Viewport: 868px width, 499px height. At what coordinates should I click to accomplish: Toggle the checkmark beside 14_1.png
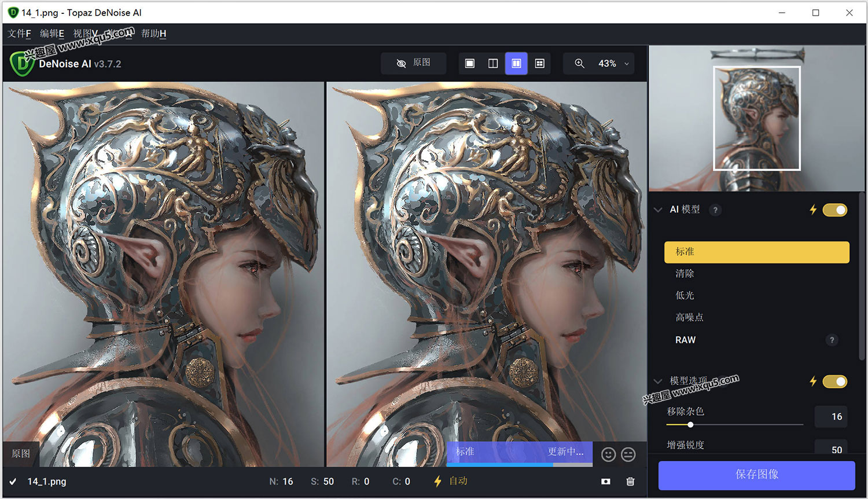click(13, 481)
